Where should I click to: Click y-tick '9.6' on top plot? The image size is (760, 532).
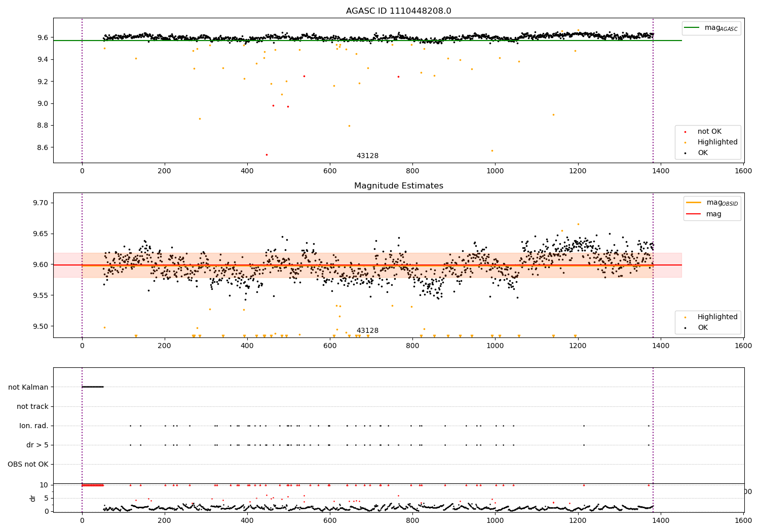(x=42, y=37)
